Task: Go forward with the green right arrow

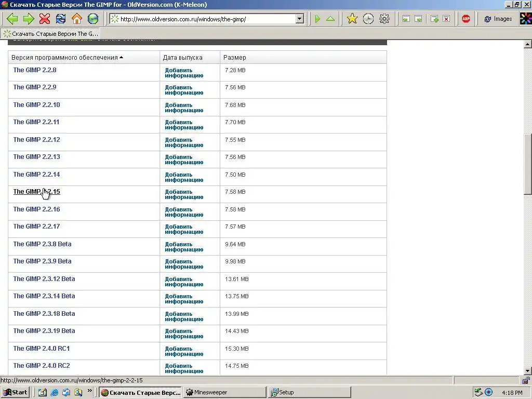Action: click(x=29, y=19)
